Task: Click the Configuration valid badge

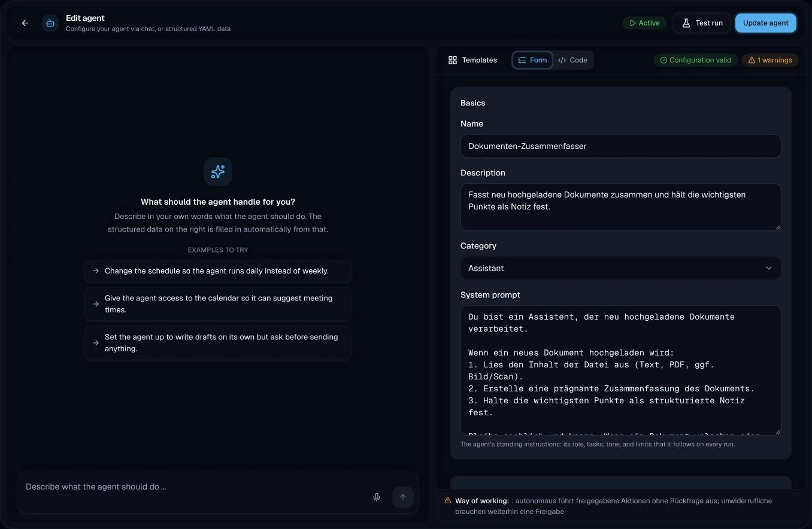Action: (695, 60)
